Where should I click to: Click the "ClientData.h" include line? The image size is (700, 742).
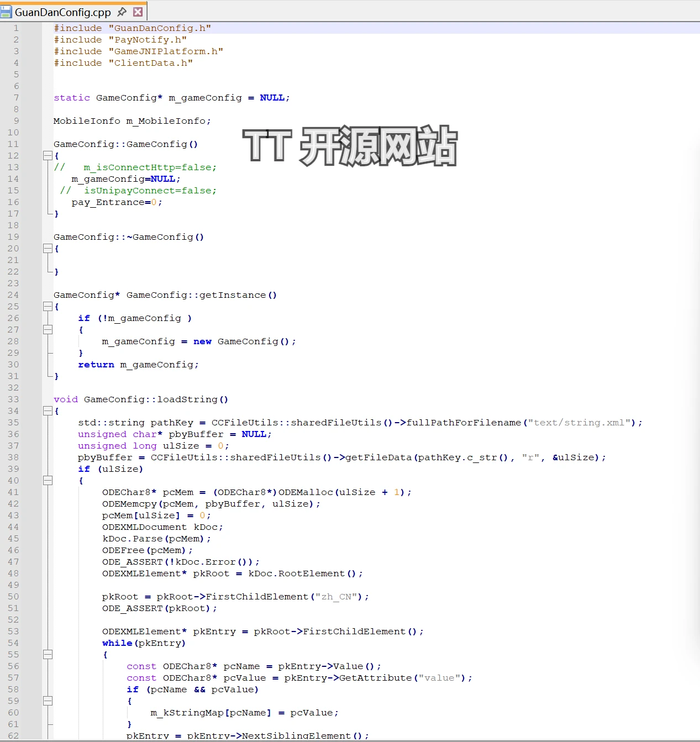pyautogui.click(x=123, y=63)
